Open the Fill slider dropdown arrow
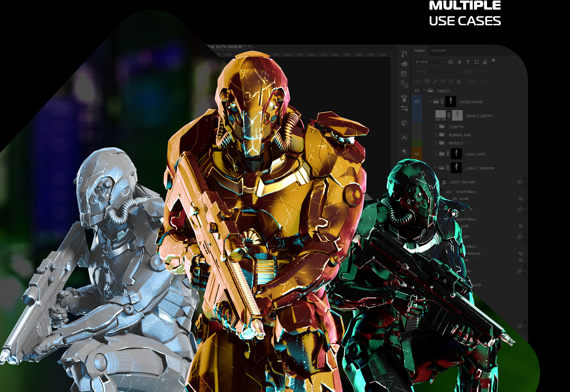The width and height of the screenshot is (570, 392). point(492,81)
